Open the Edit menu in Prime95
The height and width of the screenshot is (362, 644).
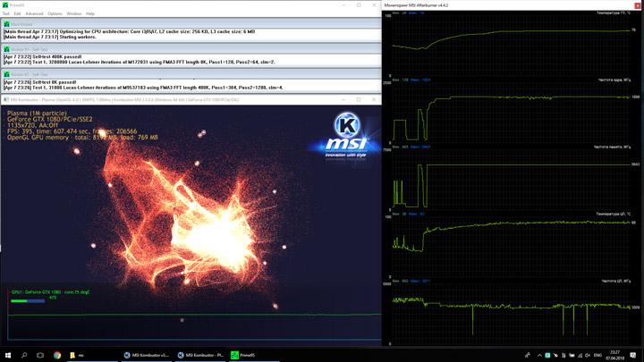point(17,13)
